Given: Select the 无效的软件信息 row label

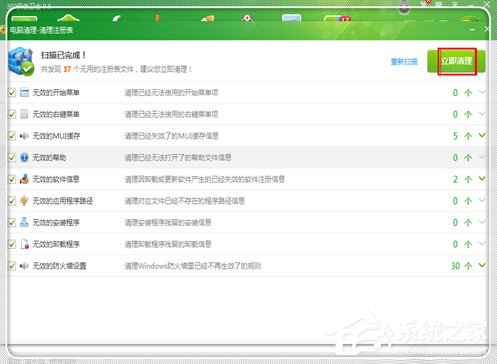Looking at the screenshot, I should coord(56,179).
